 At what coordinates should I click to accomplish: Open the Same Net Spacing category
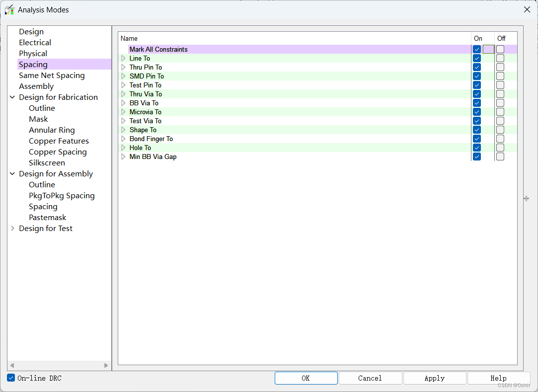(52, 76)
